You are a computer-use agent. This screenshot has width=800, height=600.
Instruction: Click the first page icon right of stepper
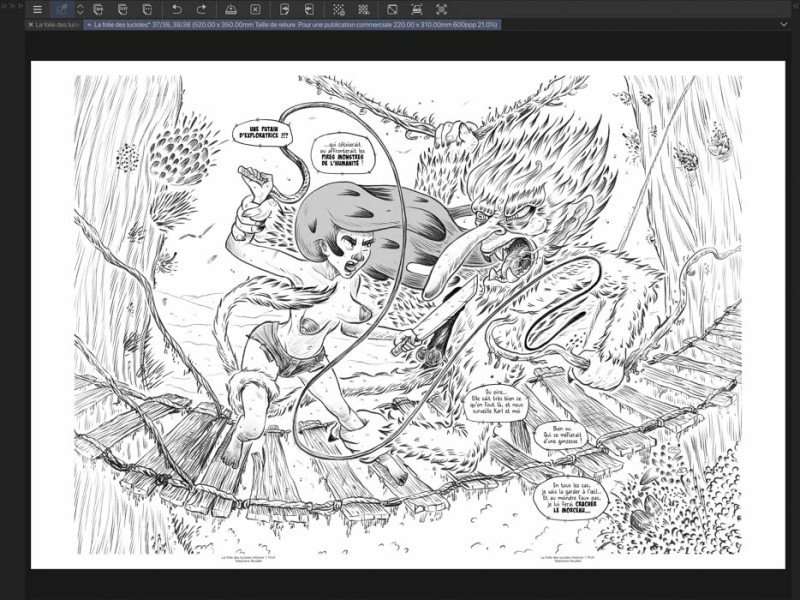click(97, 9)
